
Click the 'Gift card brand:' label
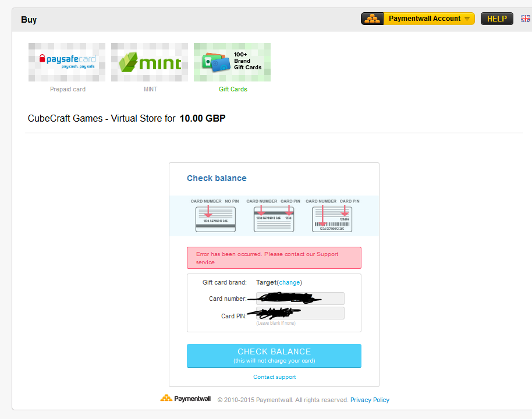225,282
